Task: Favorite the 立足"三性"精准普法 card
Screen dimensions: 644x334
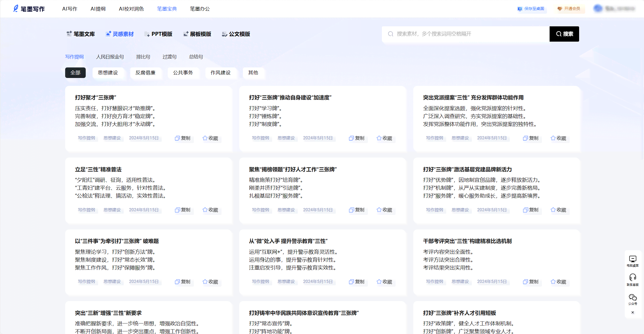Action: [x=210, y=210]
